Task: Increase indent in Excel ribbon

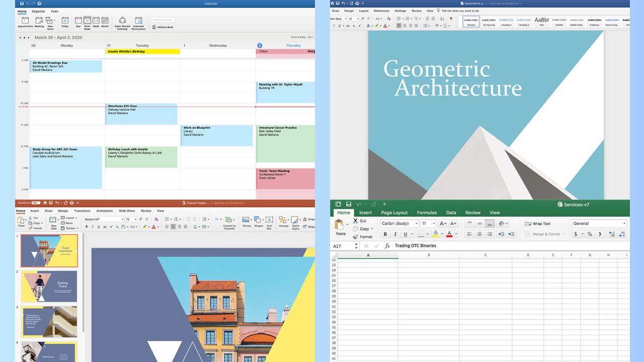Action: click(x=512, y=234)
